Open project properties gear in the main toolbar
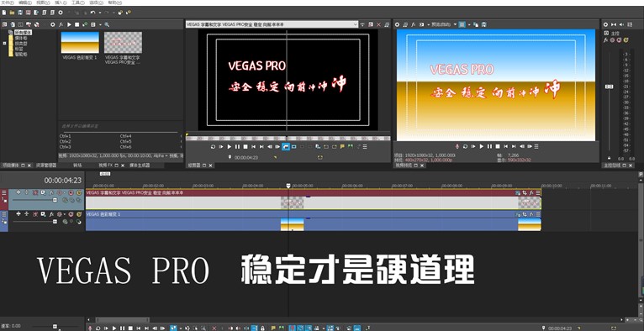Image resolution: width=644 pixels, height=331 pixels. click(x=61, y=13)
